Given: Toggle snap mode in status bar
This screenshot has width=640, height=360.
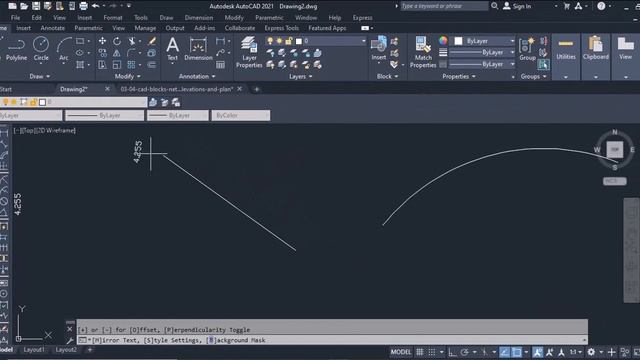Looking at the screenshot, I should point(432,352).
